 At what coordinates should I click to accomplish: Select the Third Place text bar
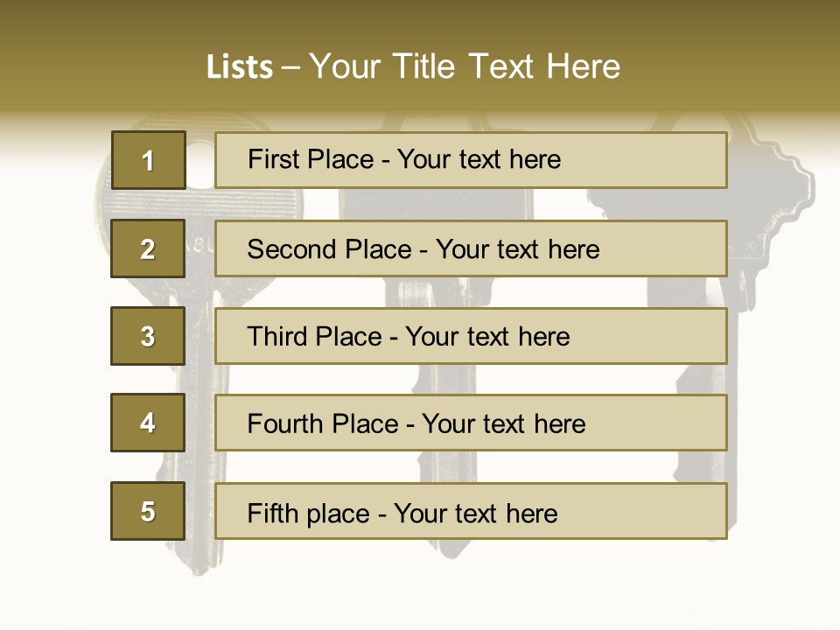471,336
